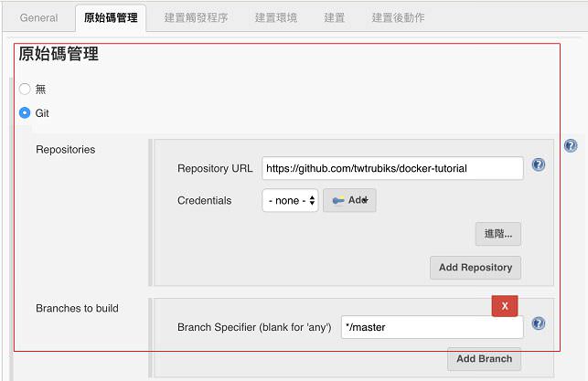Switch to the General tab
Viewport: 588px width, 381px height.
pyautogui.click(x=38, y=17)
